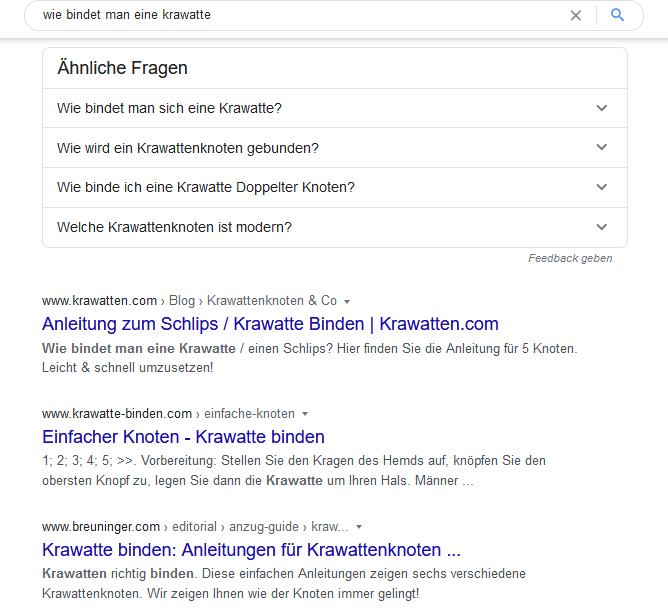
Task: Click the 'Feedback geben' link
Action: pos(570,258)
